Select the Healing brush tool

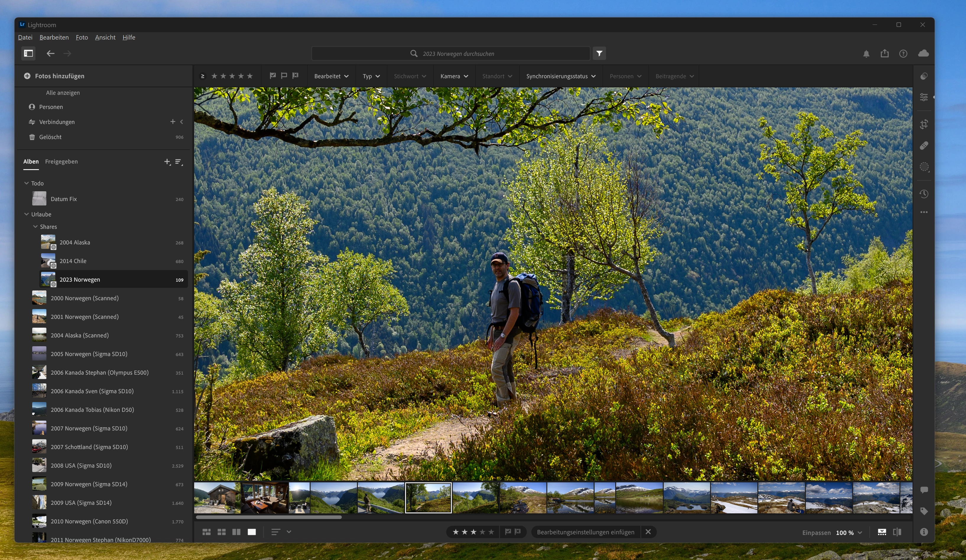(924, 146)
